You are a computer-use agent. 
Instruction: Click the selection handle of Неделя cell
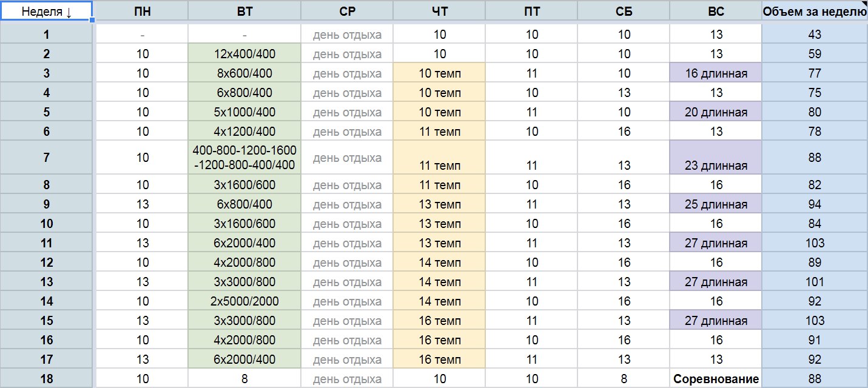[92, 20]
